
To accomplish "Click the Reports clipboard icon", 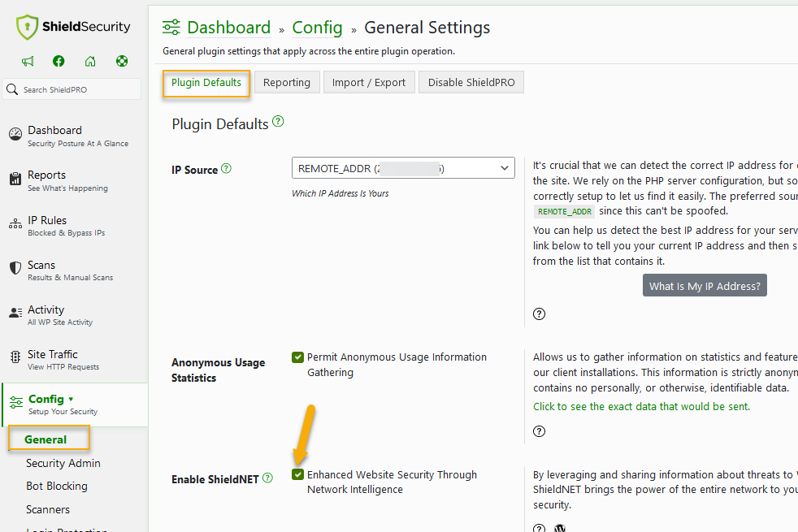I will click(15, 179).
